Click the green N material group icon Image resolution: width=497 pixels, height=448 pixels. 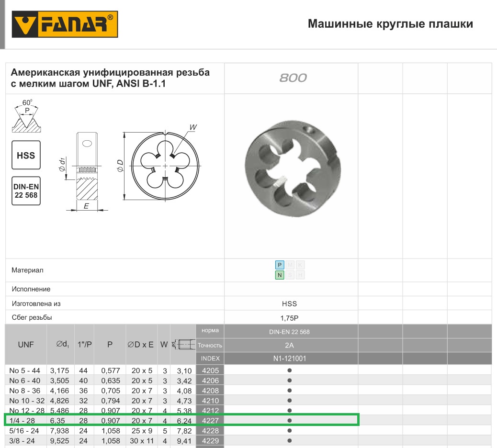[x=280, y=275]
